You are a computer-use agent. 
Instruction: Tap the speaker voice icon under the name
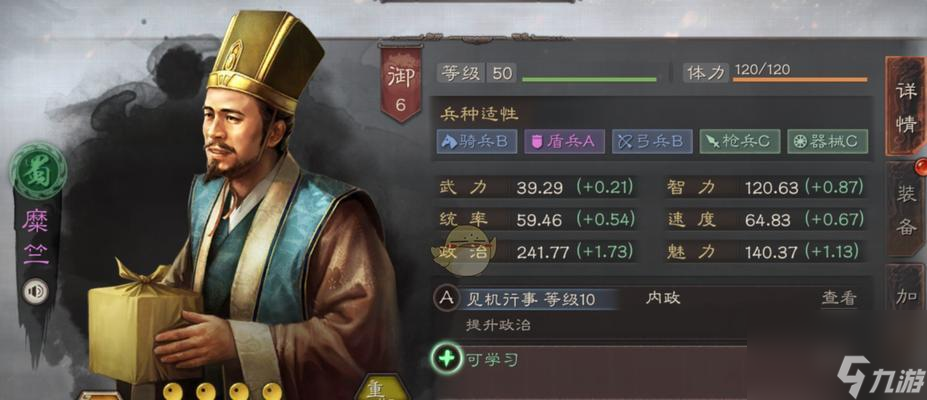click(35, 291)
